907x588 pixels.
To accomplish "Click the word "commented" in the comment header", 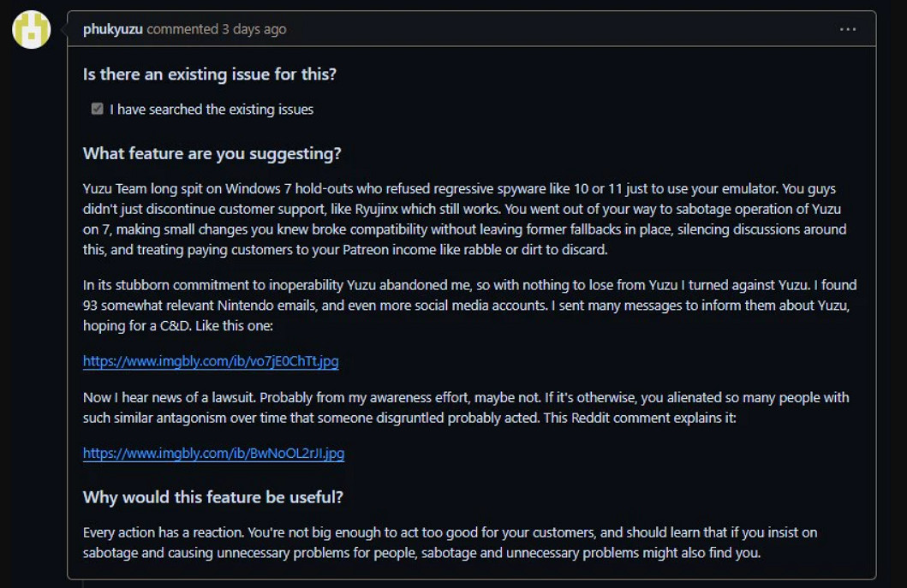I will click(182, 29).
